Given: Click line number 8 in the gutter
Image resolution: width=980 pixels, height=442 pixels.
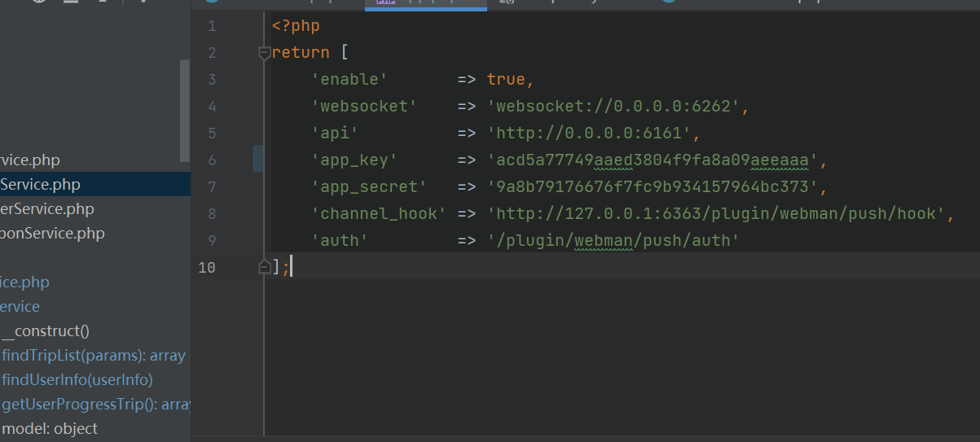Looking at the screenshot, I should (212, 214).
